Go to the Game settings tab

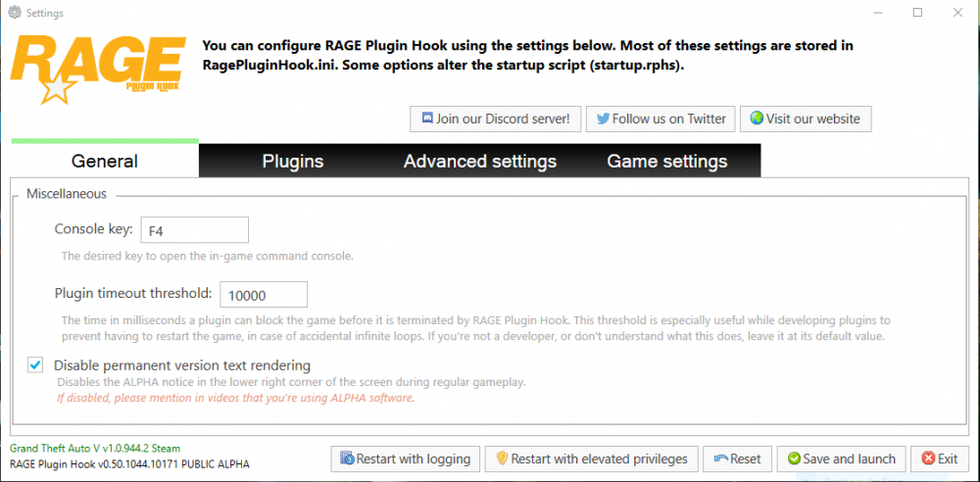point(666,162)
